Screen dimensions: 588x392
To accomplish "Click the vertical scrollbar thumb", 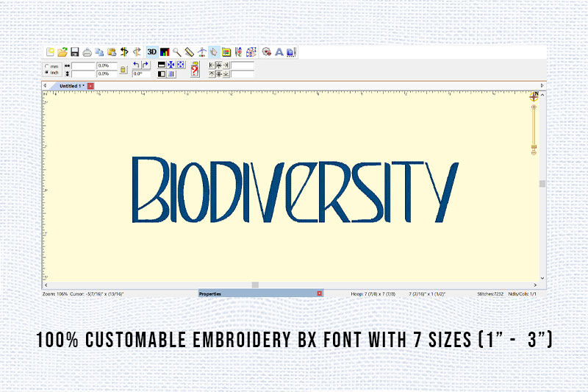I will pyautogui.click(x=542, y=183).
